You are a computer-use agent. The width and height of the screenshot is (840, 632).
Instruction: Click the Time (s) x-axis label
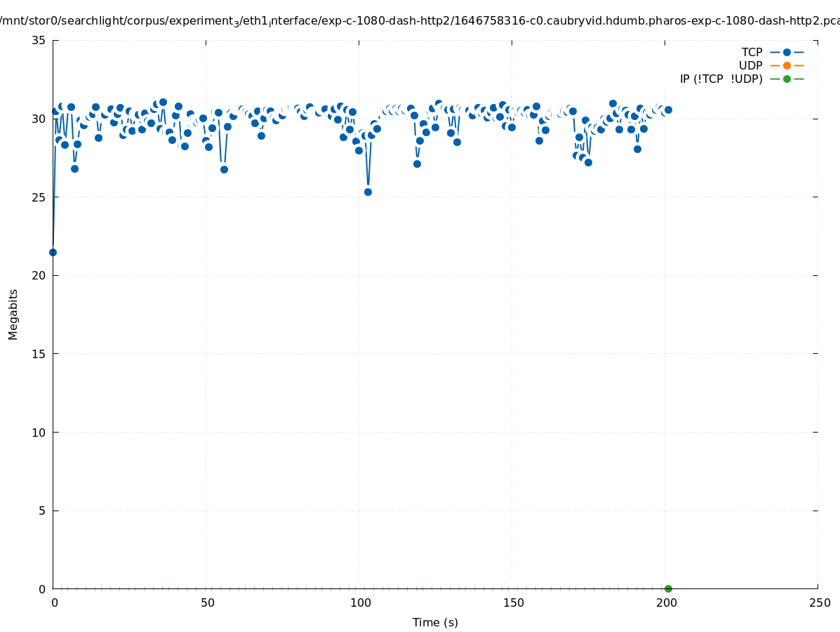pos(435,622)
